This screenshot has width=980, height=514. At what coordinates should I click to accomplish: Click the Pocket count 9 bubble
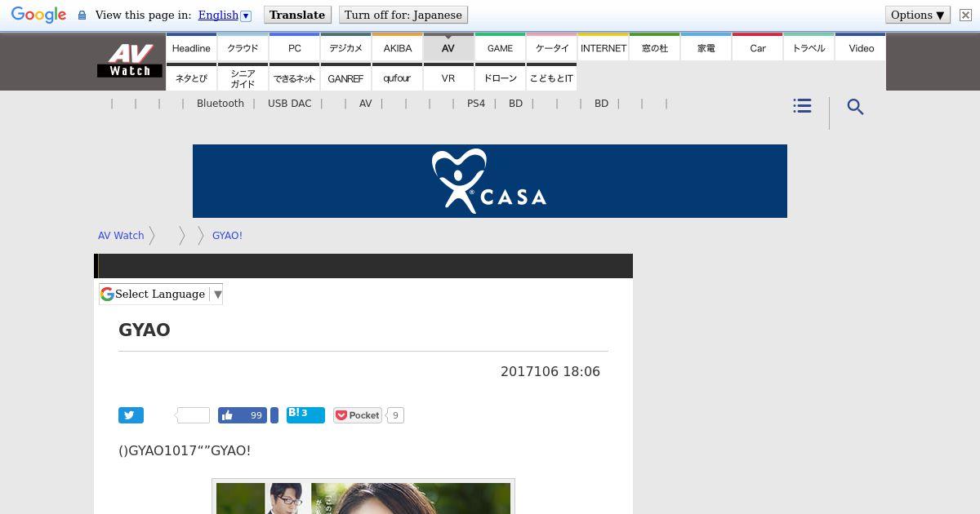pos(395,415)
